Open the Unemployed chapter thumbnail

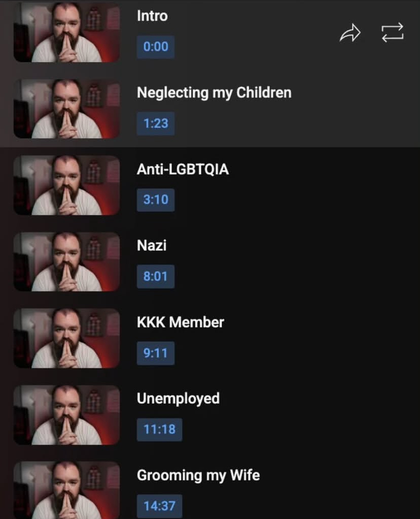(66, 415)
